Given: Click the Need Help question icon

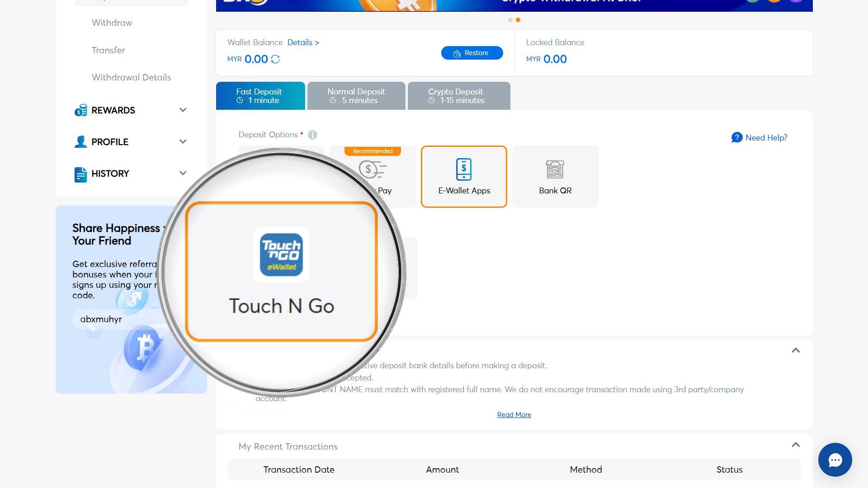Looking at the screenshot, I should [x=737, y=137].
